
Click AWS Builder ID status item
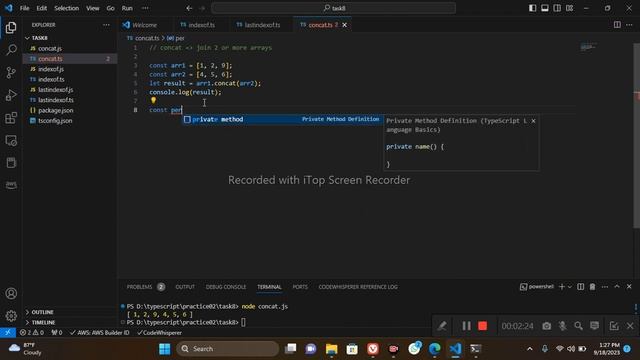100,333
